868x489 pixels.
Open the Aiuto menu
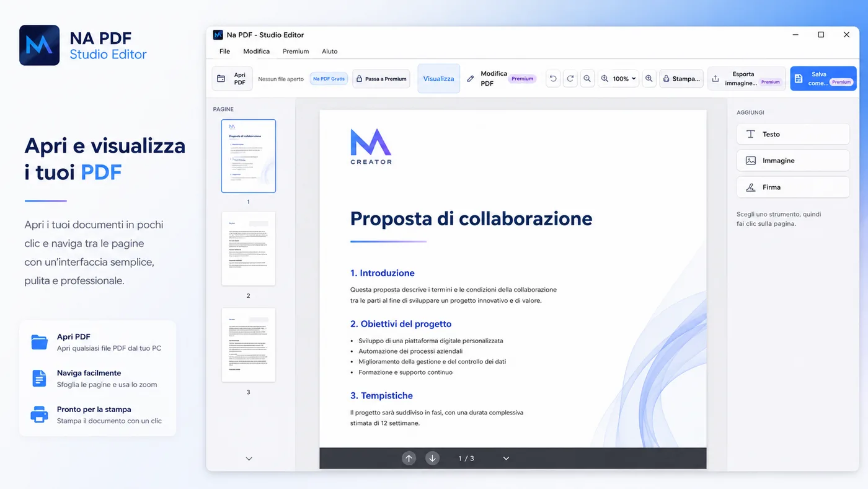click(329, 52)
